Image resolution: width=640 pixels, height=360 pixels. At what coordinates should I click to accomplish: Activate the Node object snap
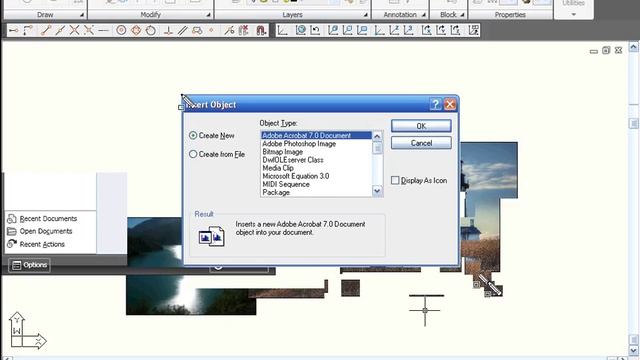click(211, 31)
